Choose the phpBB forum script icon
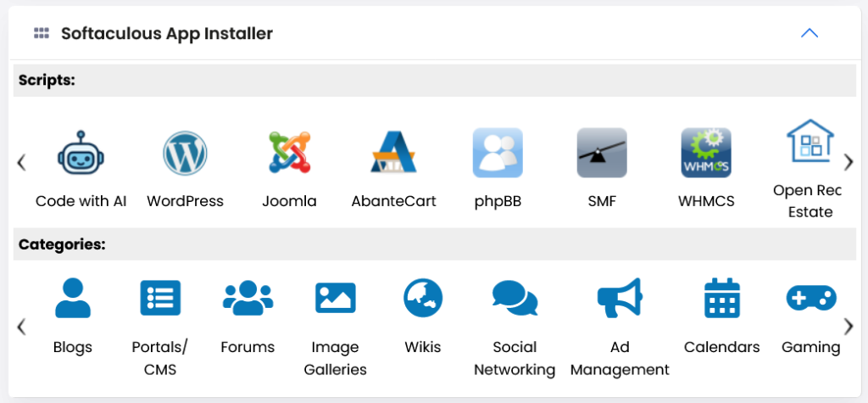 coord(498,153)
